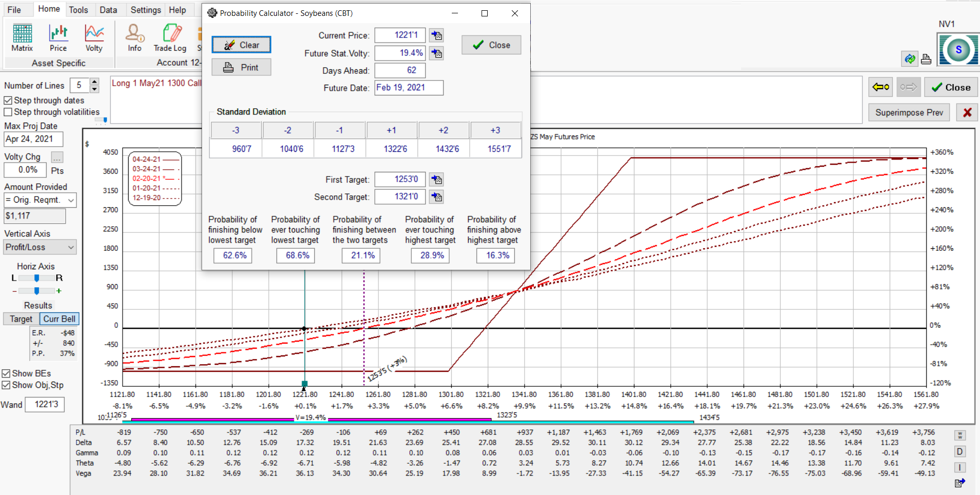Click paste icon beside First Target
Image resolution: width=980 pixels, height=495 pixels.
436,180
